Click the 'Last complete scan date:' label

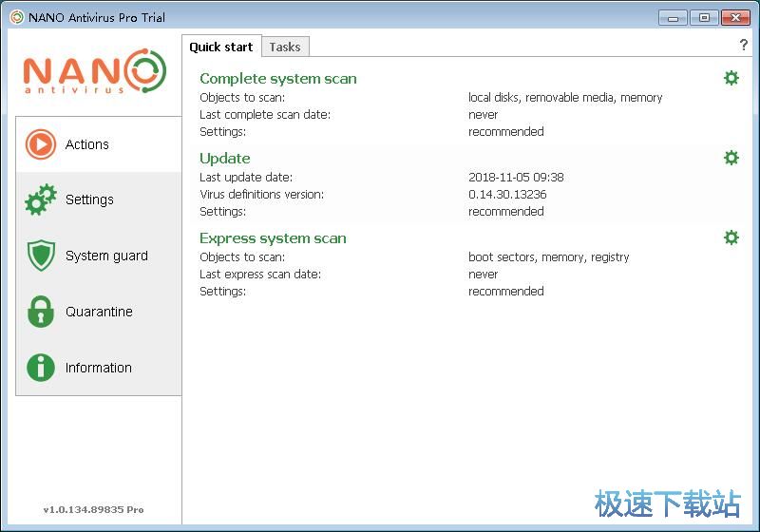(x=265, y=115)
